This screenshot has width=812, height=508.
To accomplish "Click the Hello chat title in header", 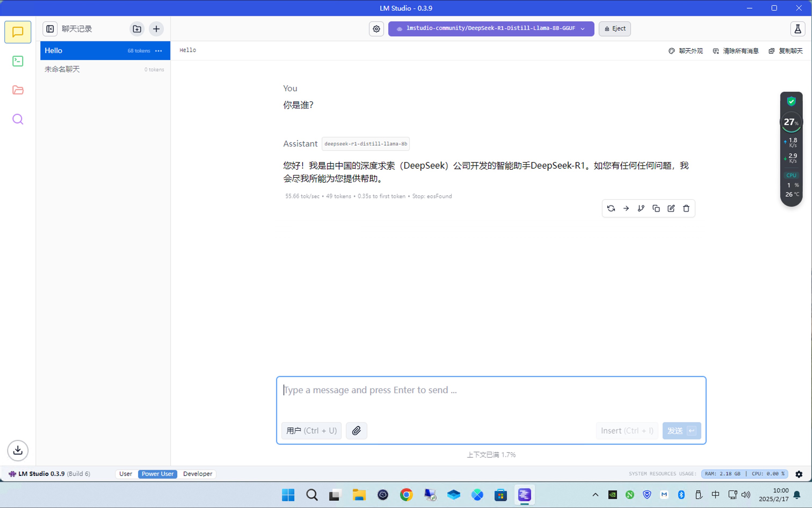I will pos(188,50).
